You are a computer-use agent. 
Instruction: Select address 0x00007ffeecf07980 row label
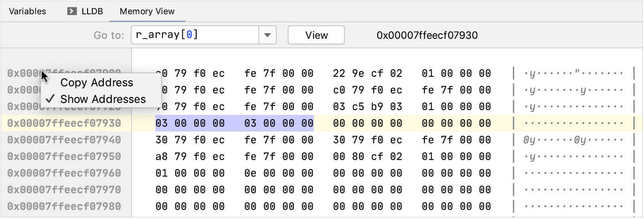[x=64, y=206]
